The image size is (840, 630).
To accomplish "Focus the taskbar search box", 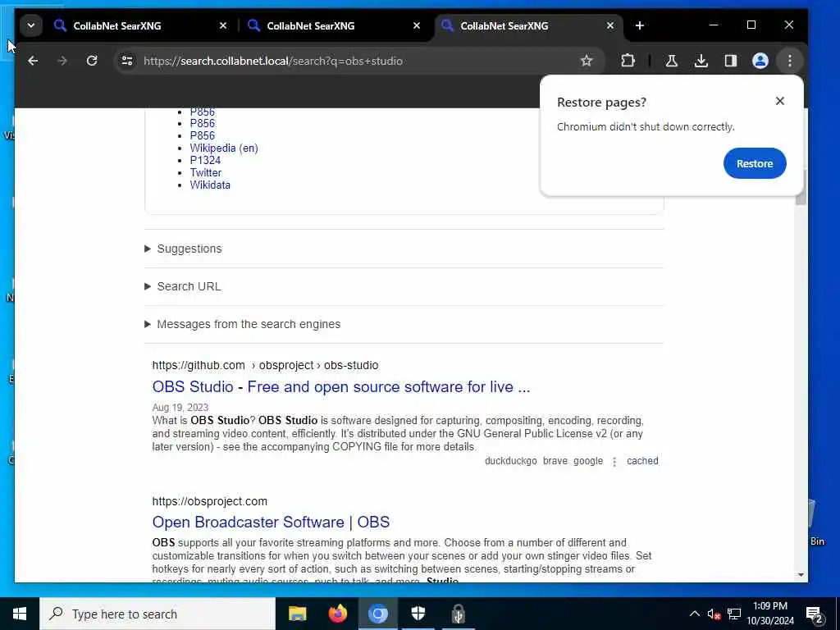I will tap(157, 614).
